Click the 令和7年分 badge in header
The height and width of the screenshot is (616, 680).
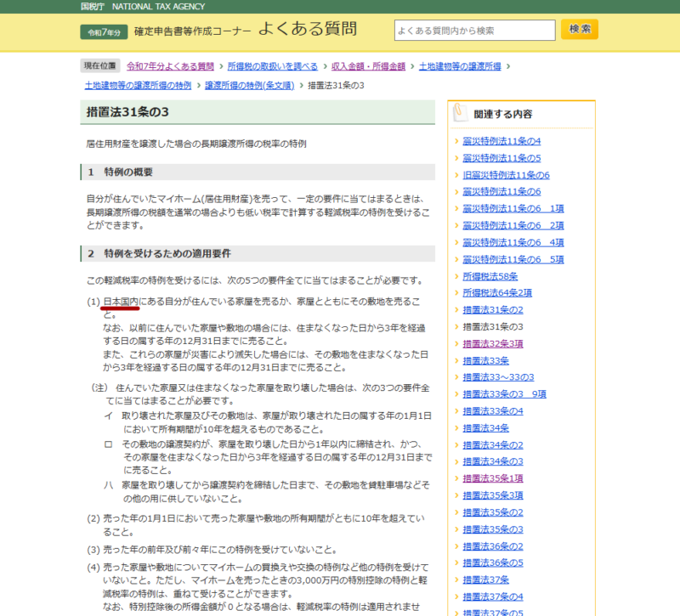pyautogui.click(x=104, y=31)
